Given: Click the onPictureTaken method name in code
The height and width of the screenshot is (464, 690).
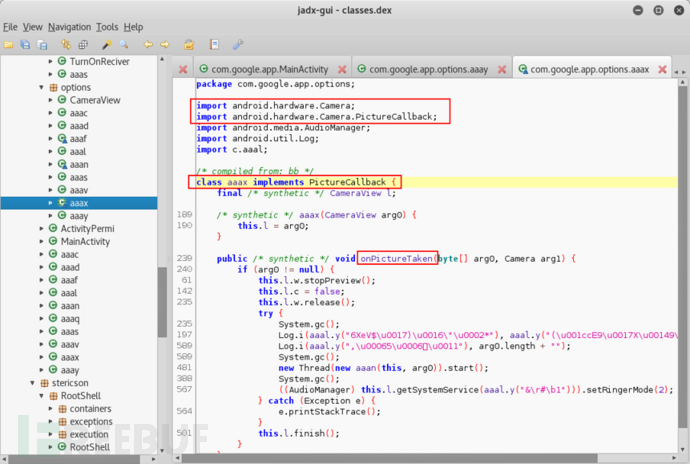Looking at the screenshot, I should (398, 258).
